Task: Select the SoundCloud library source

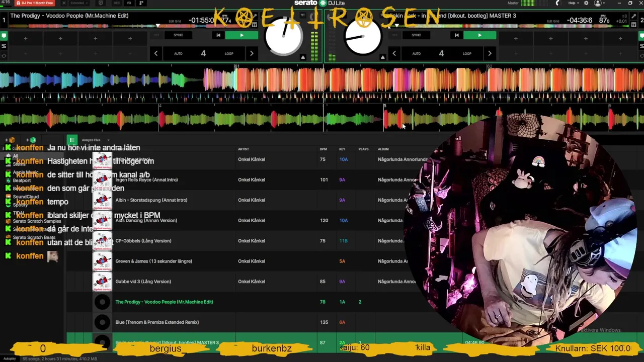Action: (x=26, y=197)
